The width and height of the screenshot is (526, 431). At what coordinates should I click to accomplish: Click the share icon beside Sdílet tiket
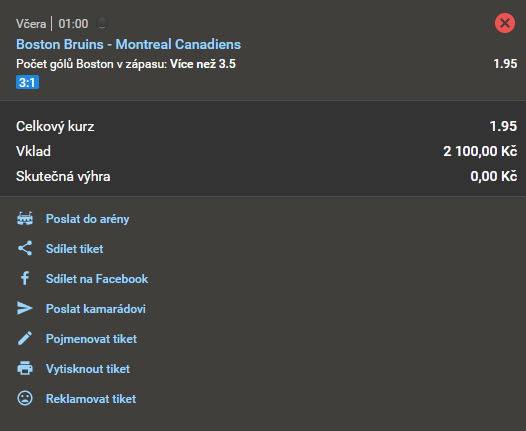tap(25, 249)
